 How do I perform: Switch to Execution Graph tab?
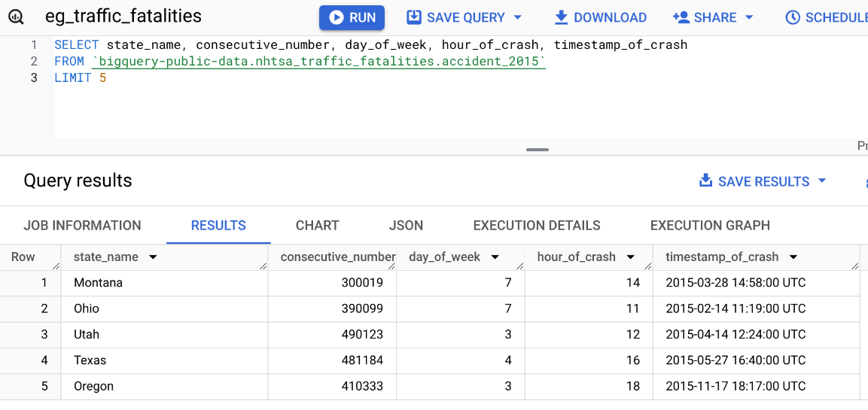(709, 226)
